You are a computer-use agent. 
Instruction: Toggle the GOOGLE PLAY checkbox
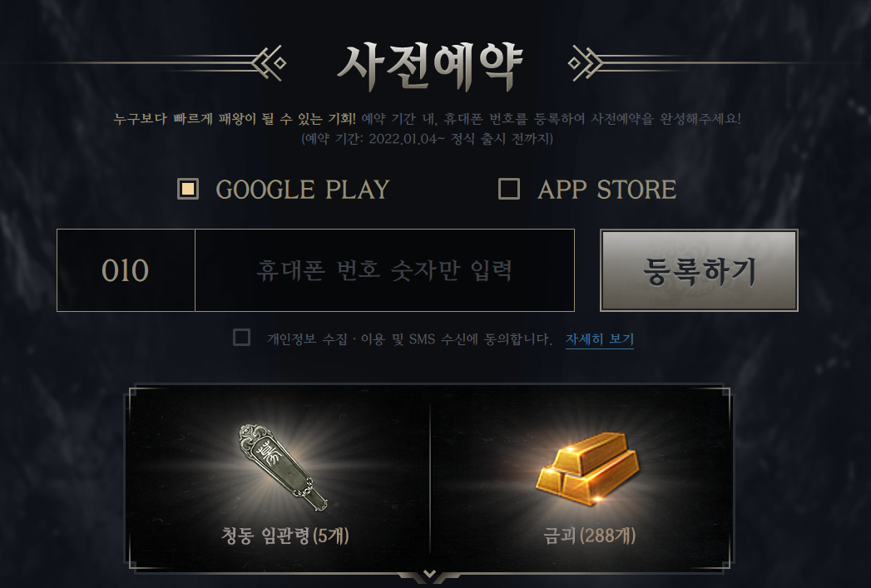[188, 189]
